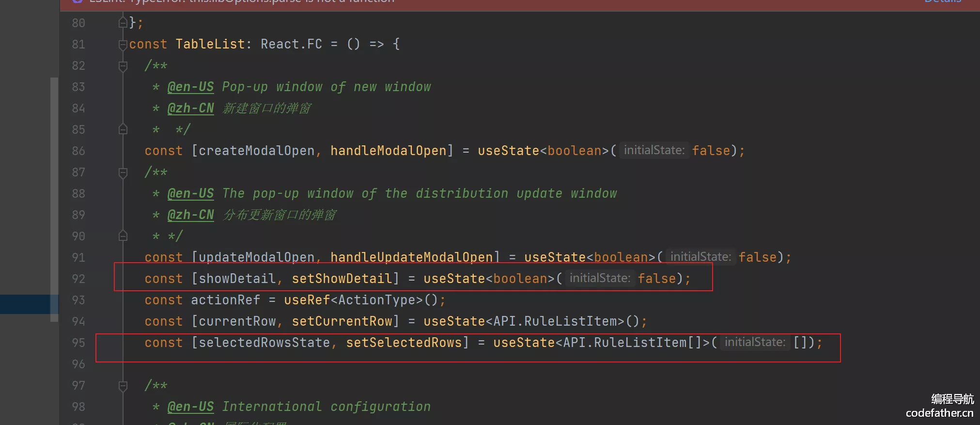Click selectedRowsState variable on line 95

pos(264,343)
